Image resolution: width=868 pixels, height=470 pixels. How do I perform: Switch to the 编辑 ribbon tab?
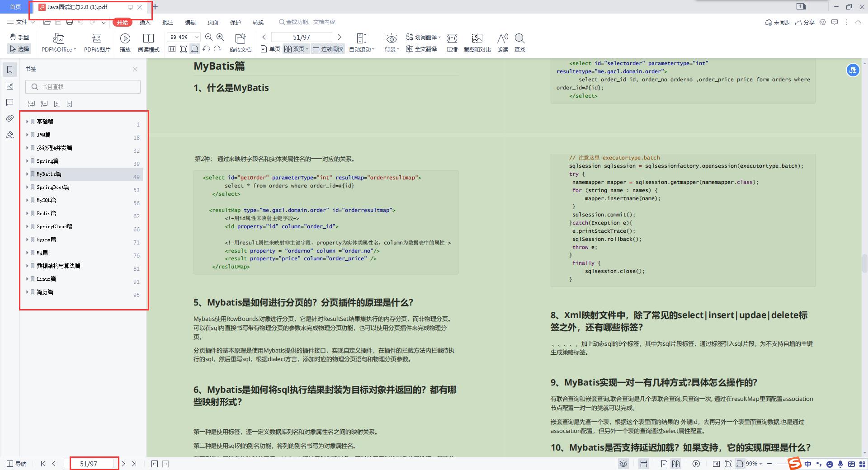point(190,22)
